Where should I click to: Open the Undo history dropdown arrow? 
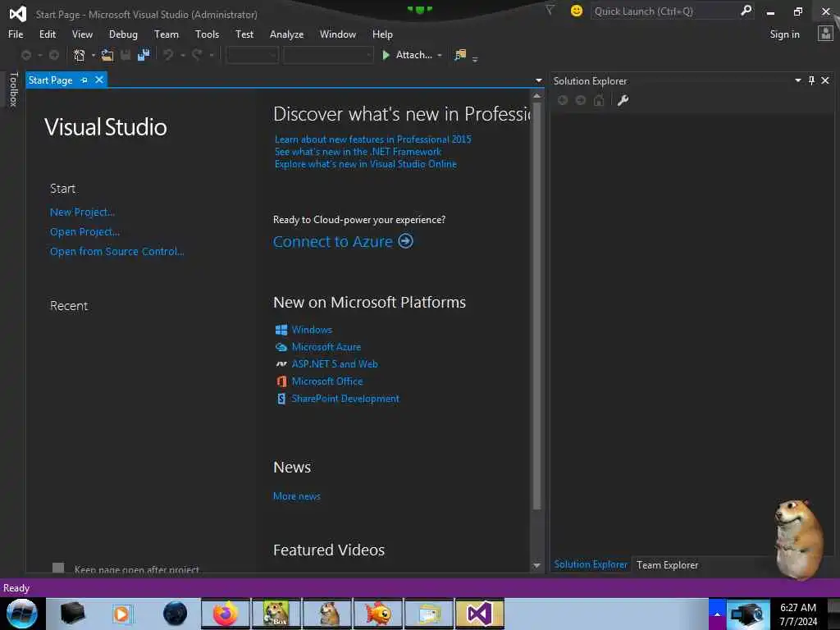pos(182,55)
